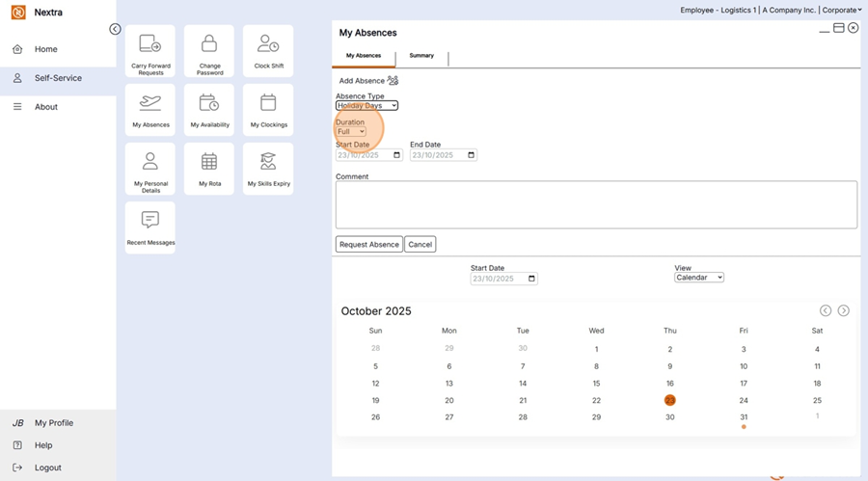Go to previous month in calendar

(x=826, y=310)
